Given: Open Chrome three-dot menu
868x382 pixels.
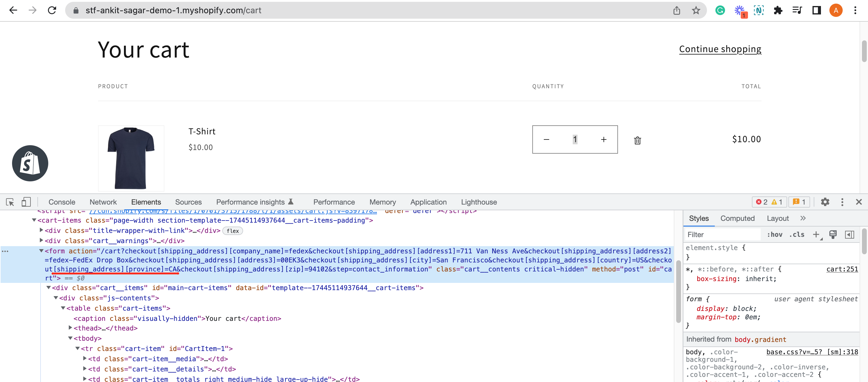Looking at the screenshot, I should 855,11.
